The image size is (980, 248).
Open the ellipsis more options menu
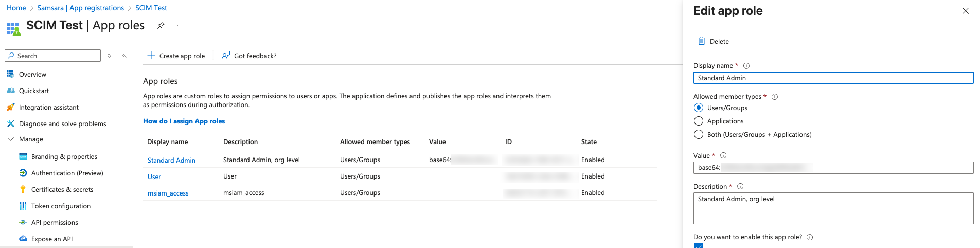(x=177, y=25)
